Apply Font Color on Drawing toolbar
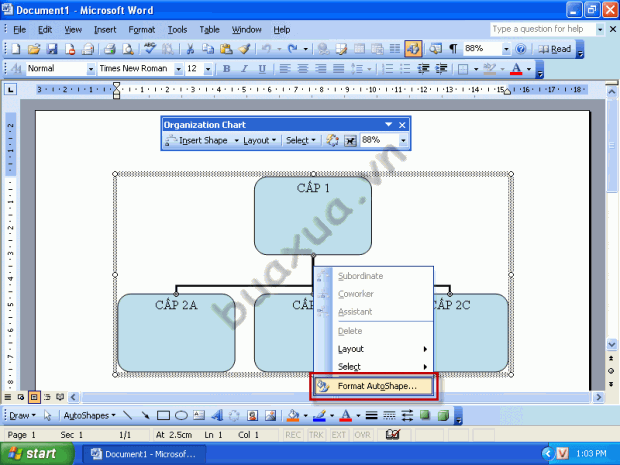The height and width of the screenshot is (465, 620). pos(346,415)
